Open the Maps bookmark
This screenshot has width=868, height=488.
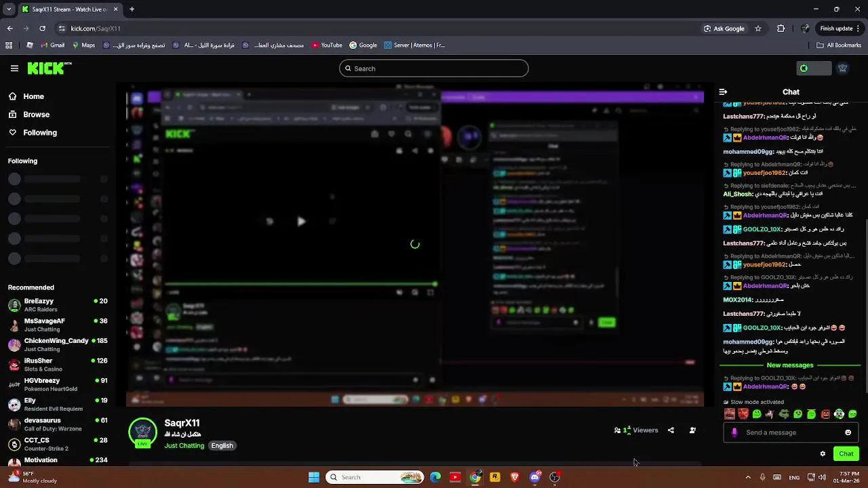(83, 45)
